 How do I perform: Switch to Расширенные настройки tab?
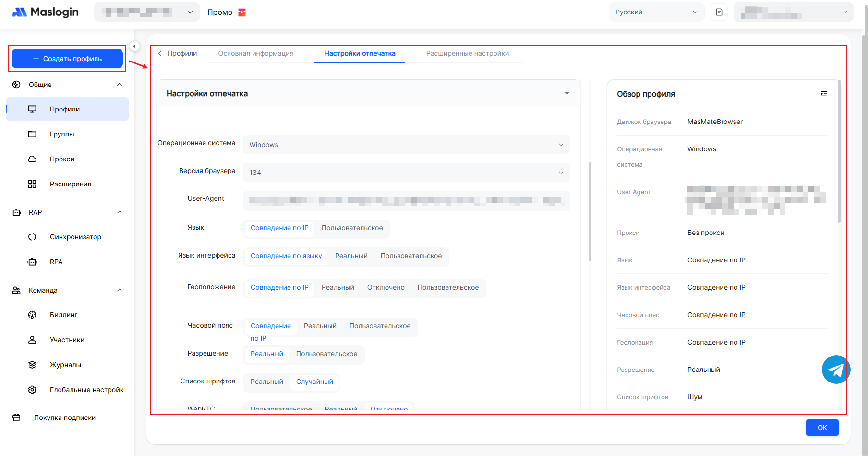[x=467, y=54]
